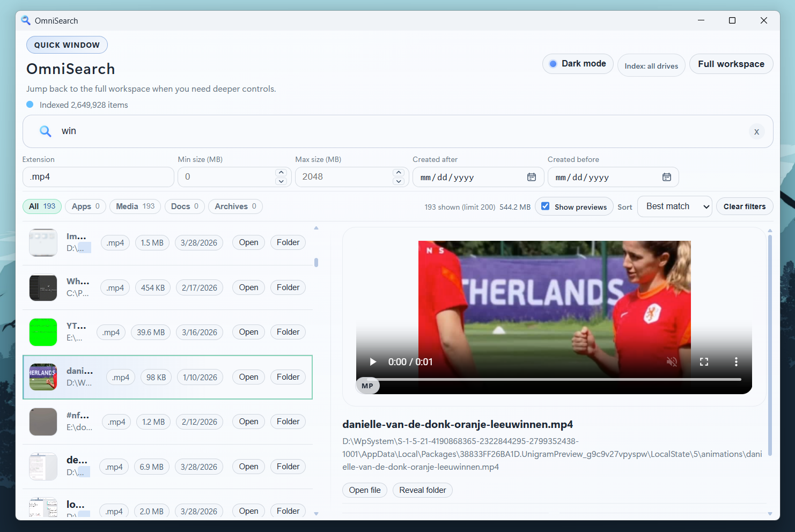795x532 pixels.
Task: Click the 2/17/2026 date cell
Action: tap(200, 287)
